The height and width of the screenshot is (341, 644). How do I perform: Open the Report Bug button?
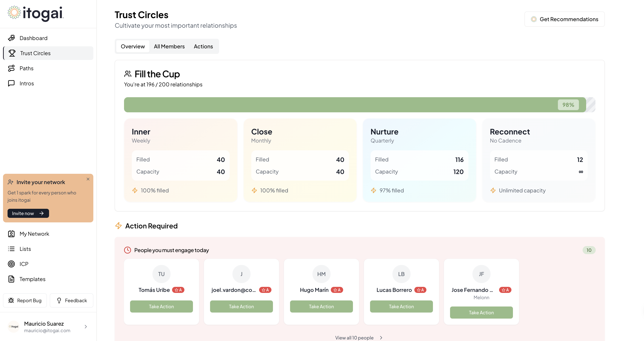pos(25,300)
